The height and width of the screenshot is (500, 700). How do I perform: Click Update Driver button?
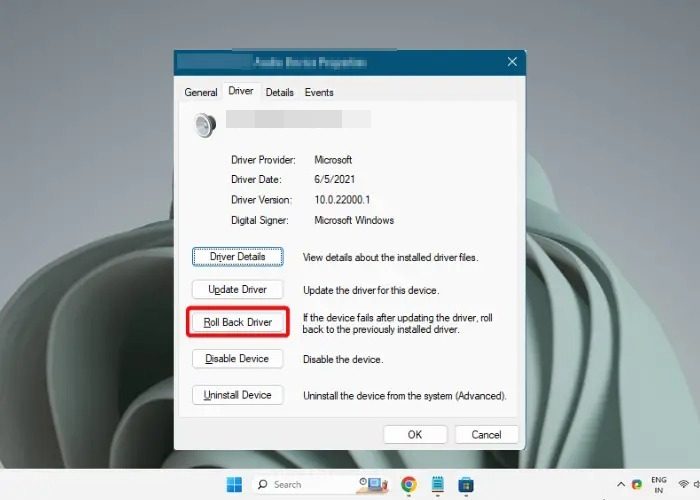click(x=238, y=289)
